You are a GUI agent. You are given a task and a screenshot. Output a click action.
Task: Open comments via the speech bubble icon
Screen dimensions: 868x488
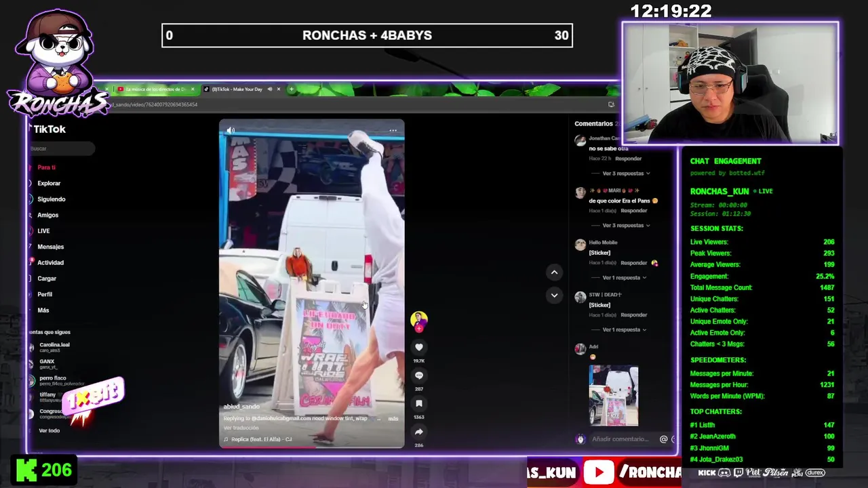click(418, 375)
